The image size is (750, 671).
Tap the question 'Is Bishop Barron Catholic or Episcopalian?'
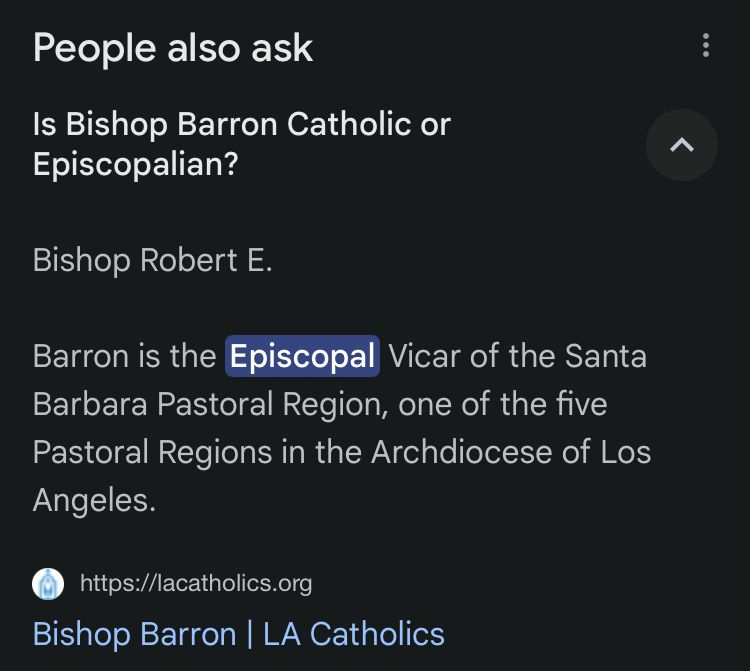[x=242, y=144]
